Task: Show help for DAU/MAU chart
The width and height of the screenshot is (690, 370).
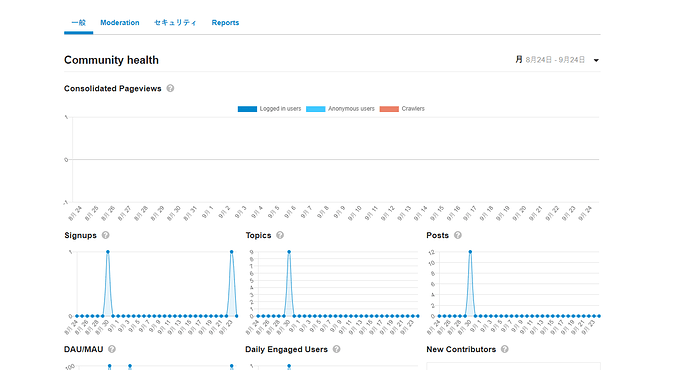Action: click(112, 349)
